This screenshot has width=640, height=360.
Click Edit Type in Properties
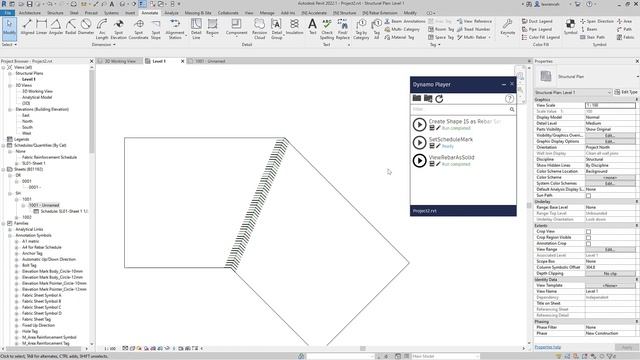click(x=626, y=93)
